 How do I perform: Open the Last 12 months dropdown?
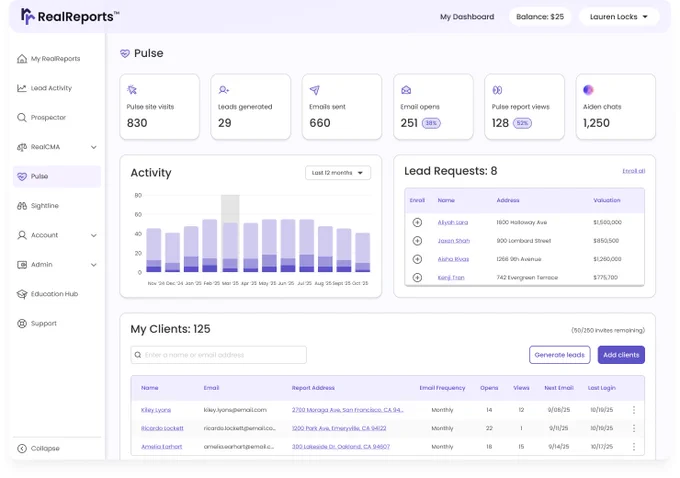point(338,173)
